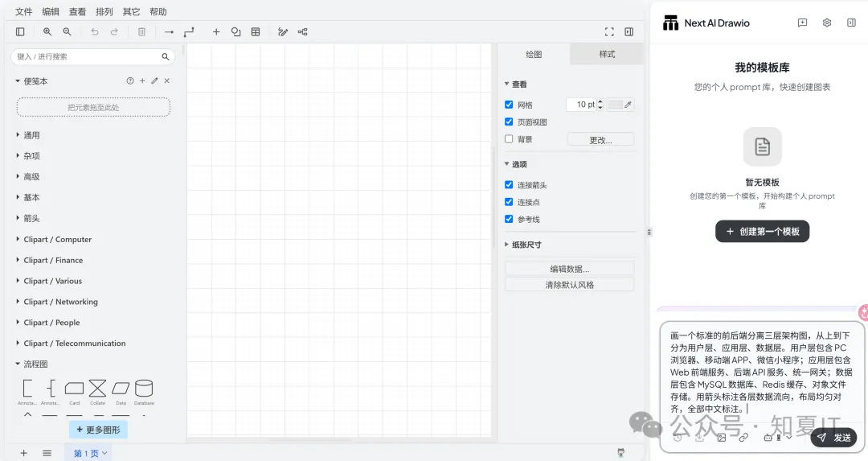Toggle the format panel icon
Screen dimensions: 868x461
(628, 32)
